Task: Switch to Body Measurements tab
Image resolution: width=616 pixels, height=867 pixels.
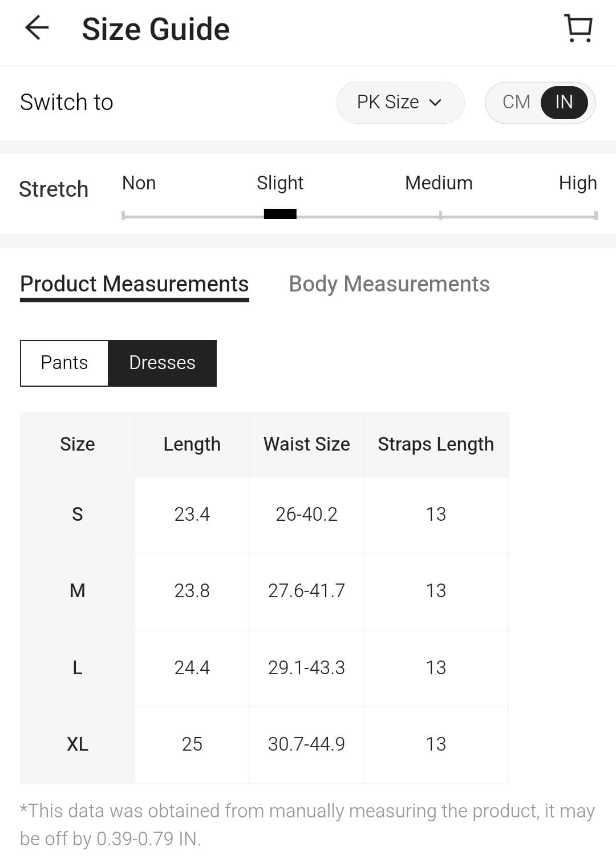Action: (389, 284)
